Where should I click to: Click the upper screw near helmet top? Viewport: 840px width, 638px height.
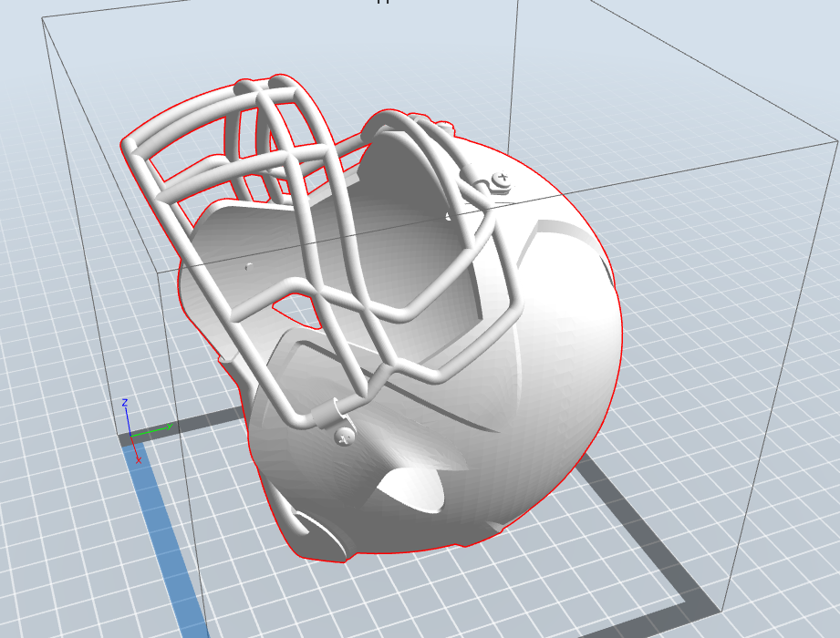tap(499, 178)
